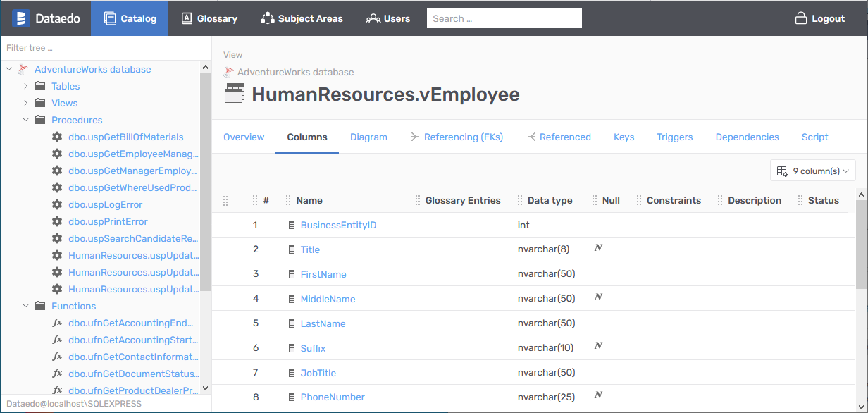Click the AdventureWorks database breadcrumb link
Image resolution: width=868 pixels, height=413 pixels.
[x=295, y=72]
